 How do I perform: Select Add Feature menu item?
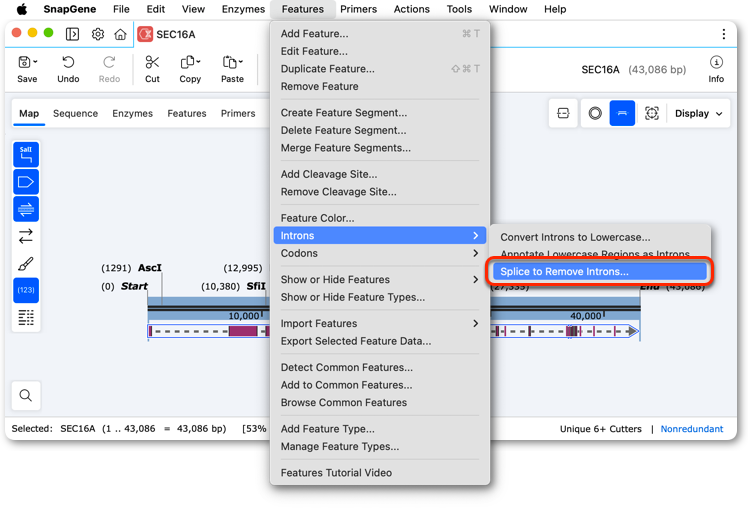pos(380,34)
